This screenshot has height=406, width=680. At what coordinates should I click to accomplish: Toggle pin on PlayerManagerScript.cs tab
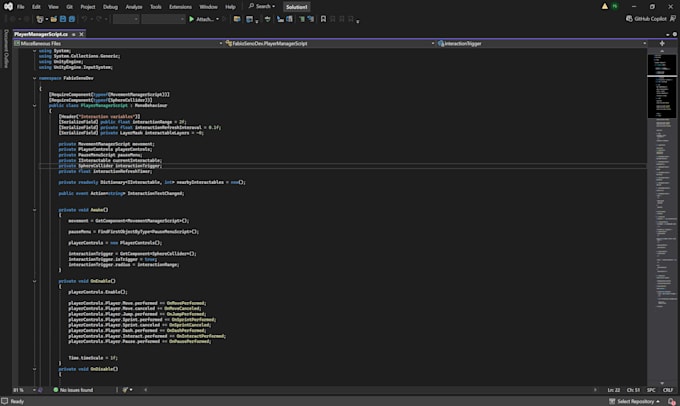(74, 34)
